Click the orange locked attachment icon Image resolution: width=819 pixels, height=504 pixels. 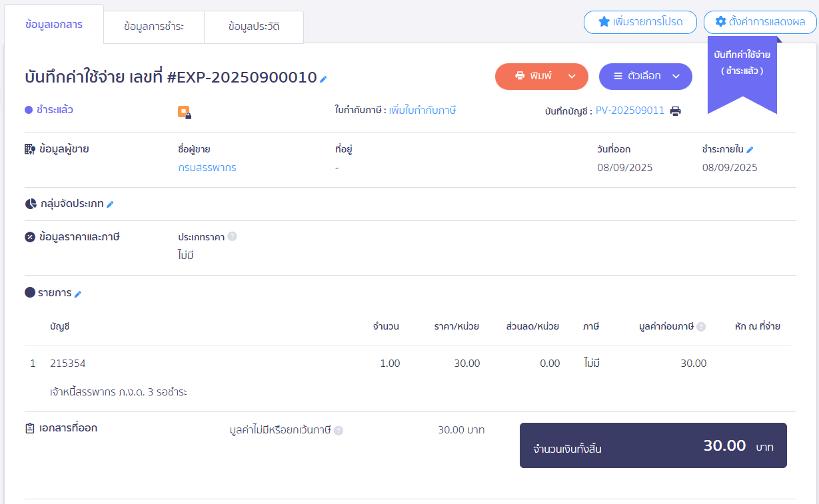point(185,113)
